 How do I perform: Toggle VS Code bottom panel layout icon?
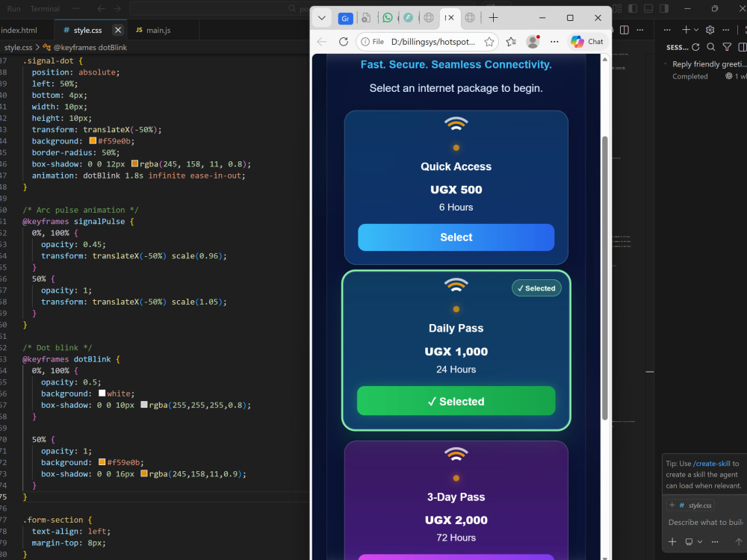[648, 8]
